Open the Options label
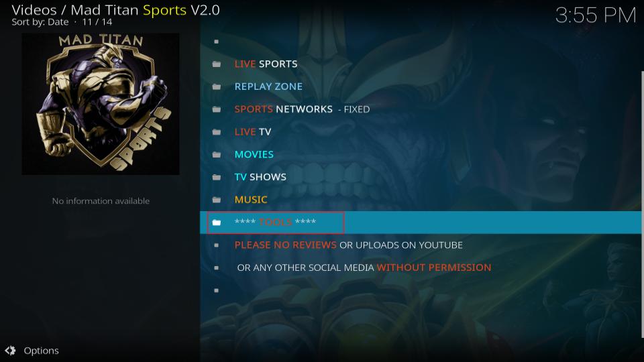 pos(41,351)
